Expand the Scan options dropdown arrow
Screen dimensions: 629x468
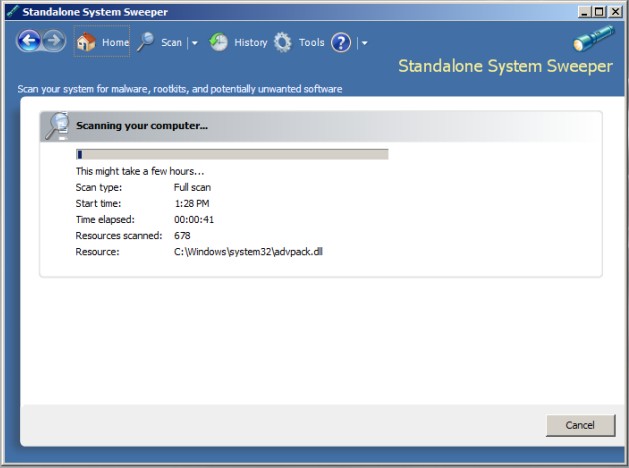click(195, 43)
